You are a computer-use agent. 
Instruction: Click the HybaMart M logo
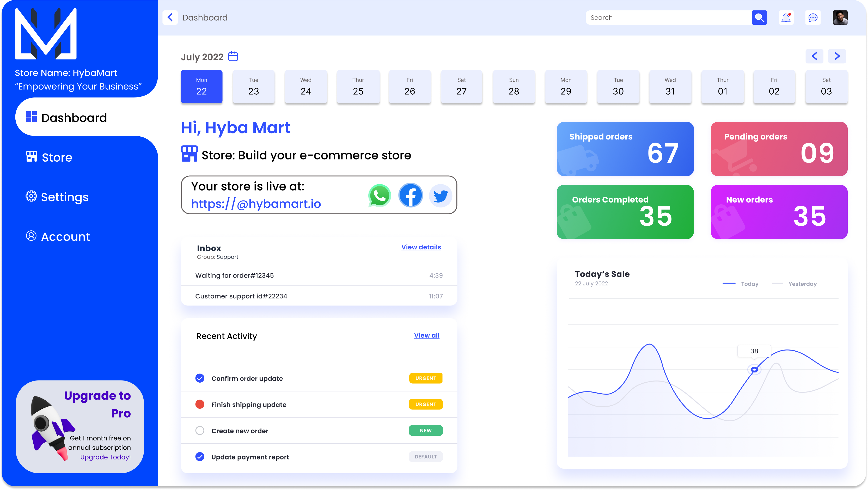(x=46, y=34)
